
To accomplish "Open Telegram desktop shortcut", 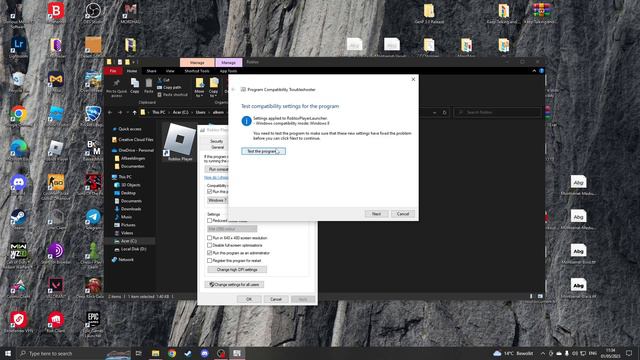I will click(93, 219).
